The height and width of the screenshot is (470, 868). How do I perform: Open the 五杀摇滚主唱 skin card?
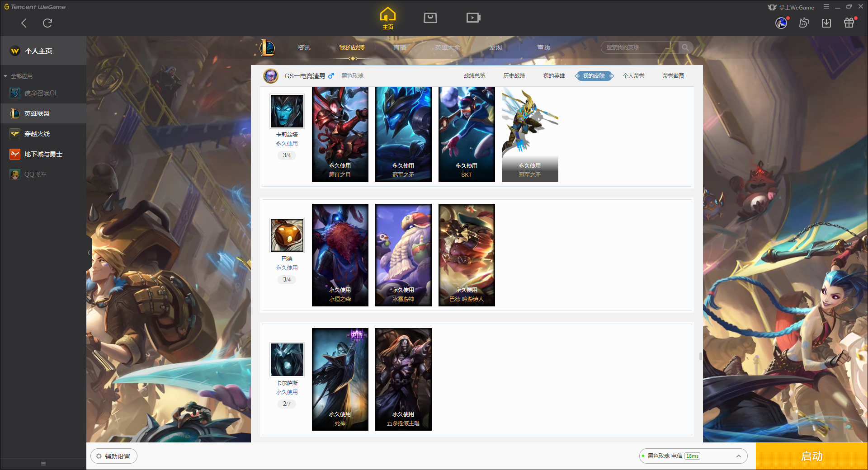pyautogui.click(x=403, y=379)
